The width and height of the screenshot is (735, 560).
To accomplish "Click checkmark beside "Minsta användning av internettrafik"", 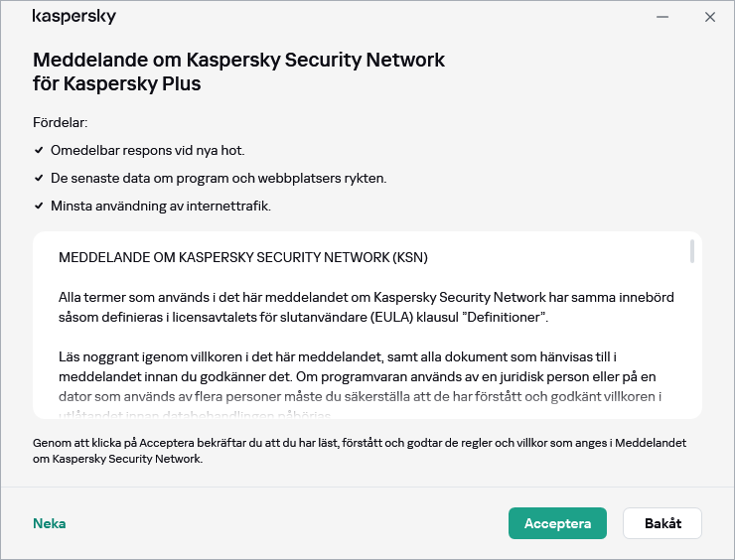I will (39, 207).
